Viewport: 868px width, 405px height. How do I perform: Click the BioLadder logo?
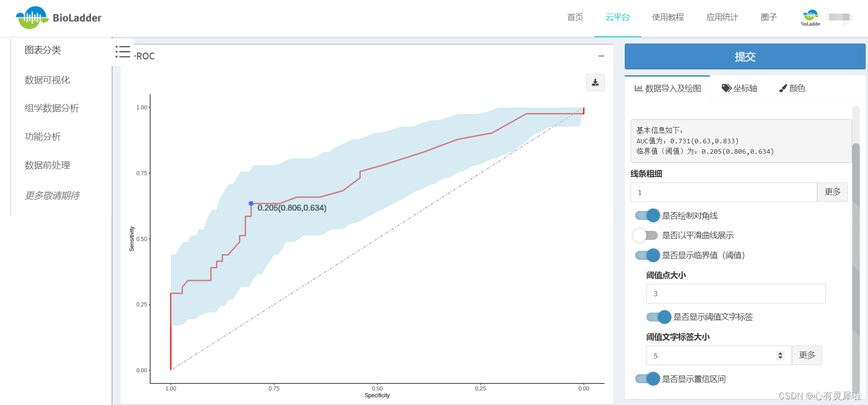[58, 18]
